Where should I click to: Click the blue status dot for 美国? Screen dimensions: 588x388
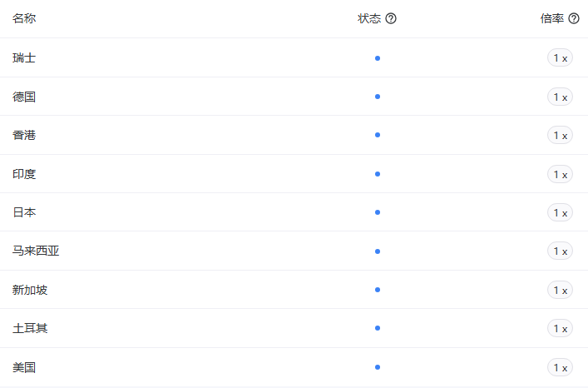point(378,367)
